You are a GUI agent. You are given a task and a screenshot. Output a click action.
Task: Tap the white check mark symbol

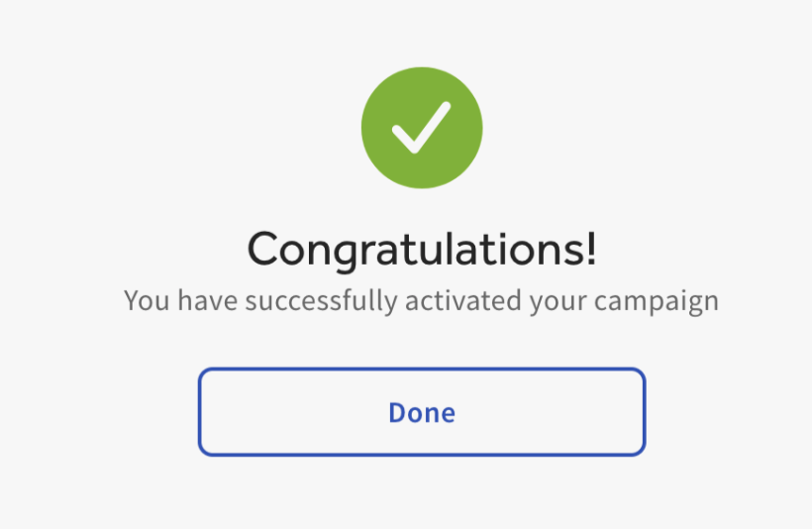pyautogui.click(x=422, y=129)
